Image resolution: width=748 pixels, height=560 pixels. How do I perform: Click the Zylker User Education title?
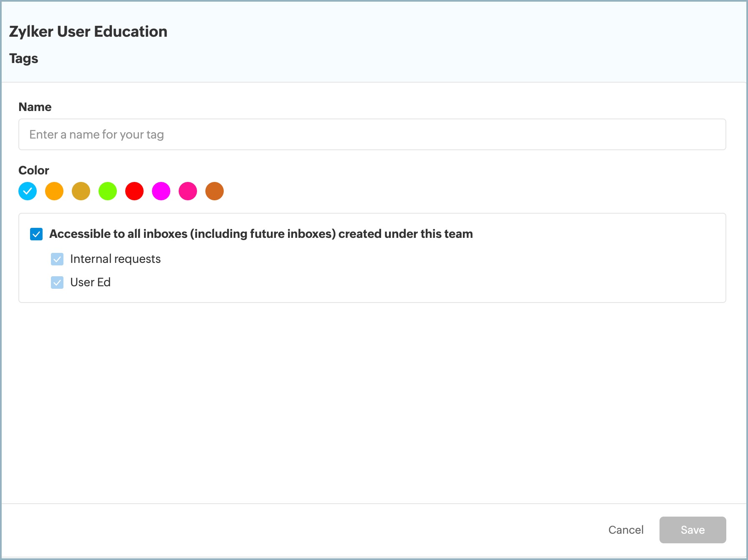[88, 32]
